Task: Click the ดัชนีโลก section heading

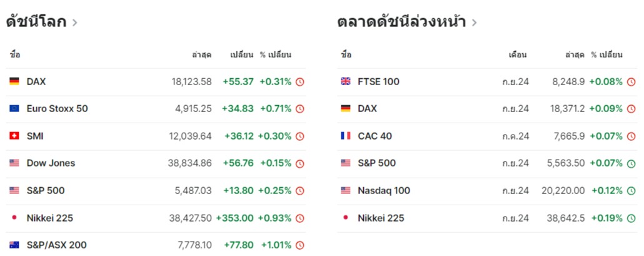Action: pyautogui.click(x=36, y=23)
